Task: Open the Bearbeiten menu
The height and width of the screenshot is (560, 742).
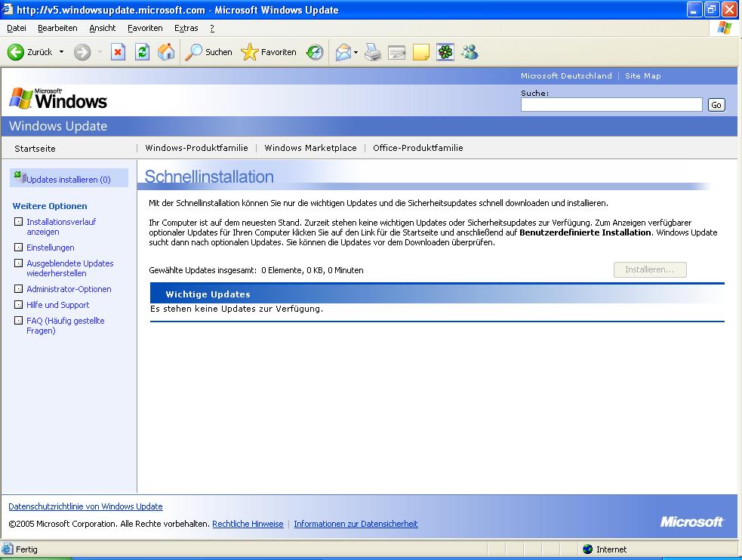Action: click(57, 29)
